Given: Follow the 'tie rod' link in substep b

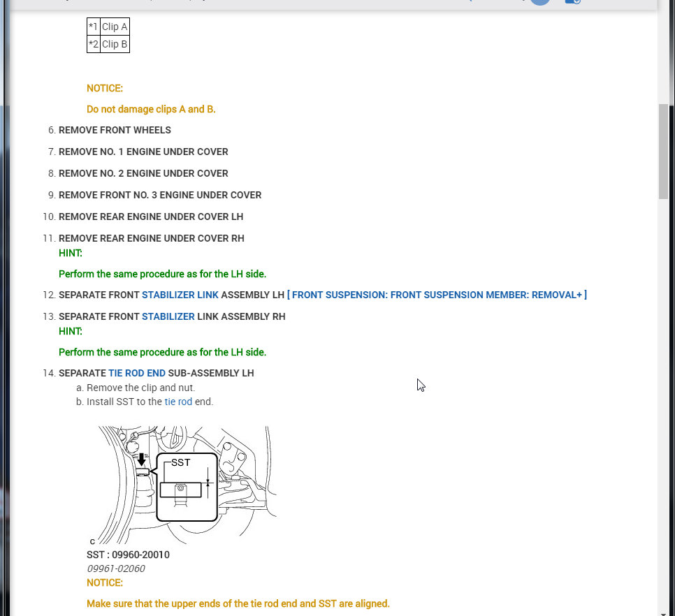Looking at the screenshot, I should (178, 402).
